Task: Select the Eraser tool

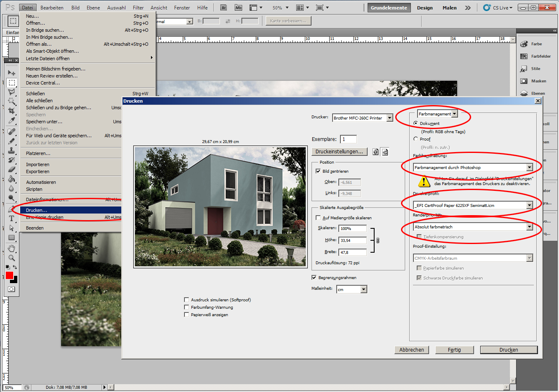Action: (x=12, y=169)
